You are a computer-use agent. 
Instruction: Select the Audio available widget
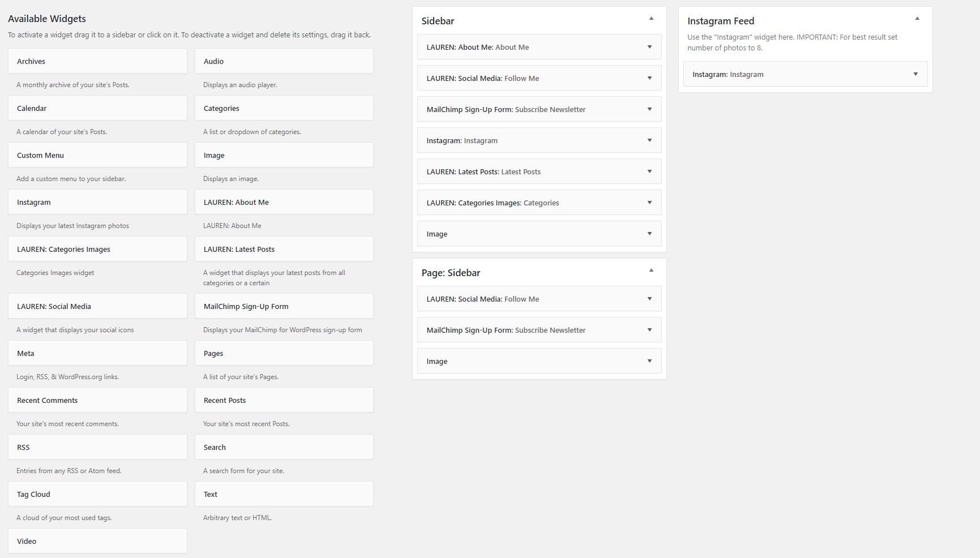[284, 61]
